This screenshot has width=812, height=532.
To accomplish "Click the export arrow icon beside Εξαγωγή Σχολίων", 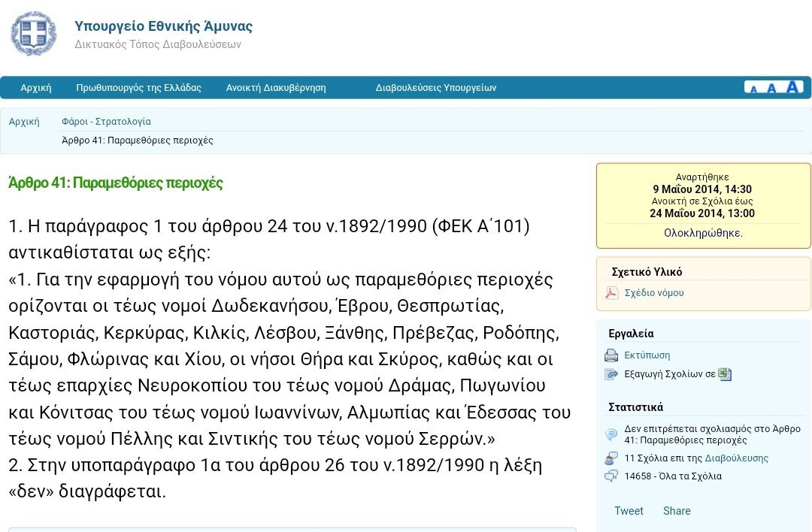I will coord(611,373).
